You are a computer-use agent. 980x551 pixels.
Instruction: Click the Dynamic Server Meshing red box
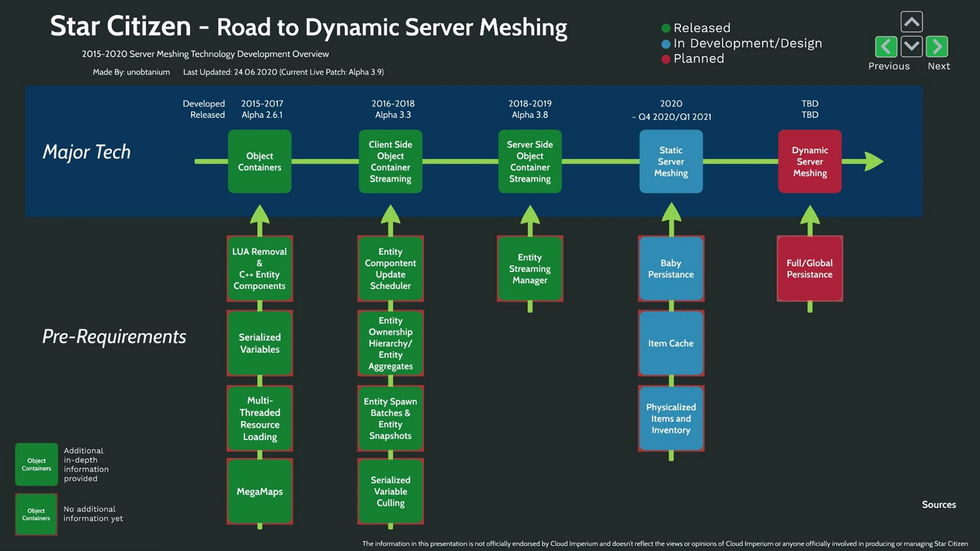(x=810, y=162)
